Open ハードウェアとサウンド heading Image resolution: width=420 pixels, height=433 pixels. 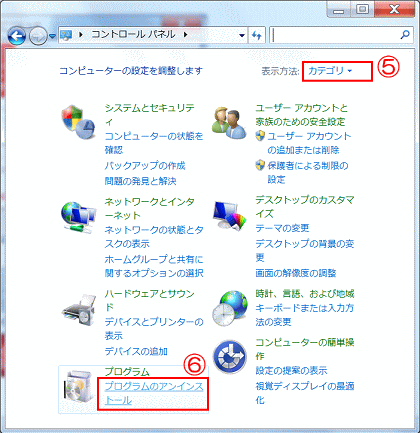(x=149, y=300)
